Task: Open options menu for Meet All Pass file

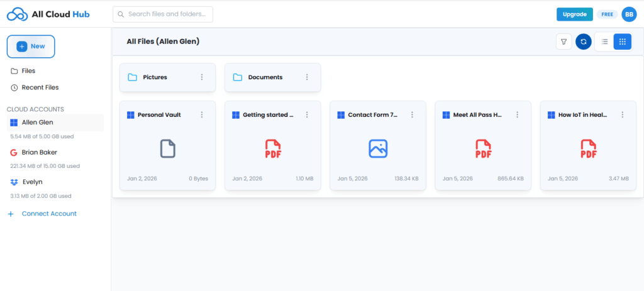Action: pos(517,115)
